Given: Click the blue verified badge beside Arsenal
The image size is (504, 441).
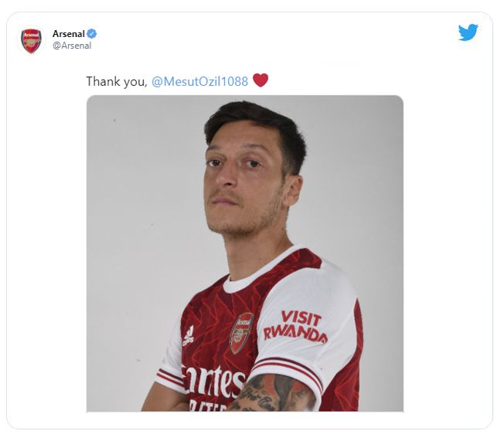Looking at the screenshot, I should tap(92, 33).
